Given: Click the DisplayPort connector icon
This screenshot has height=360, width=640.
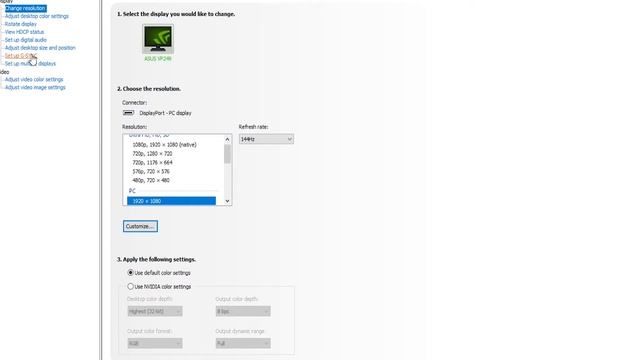Looking at the screenshot, I should click(x=128, y=113).
